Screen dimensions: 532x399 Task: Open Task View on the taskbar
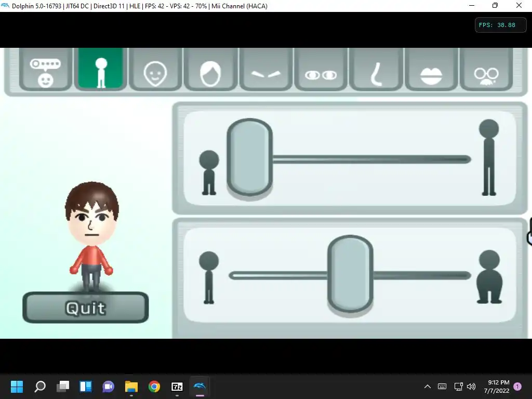point(63,387)
